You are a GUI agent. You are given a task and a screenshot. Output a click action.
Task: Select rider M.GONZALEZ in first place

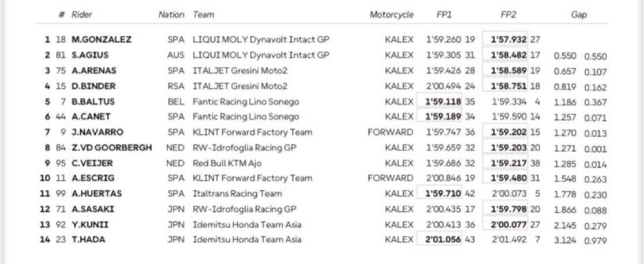tap(102, 40)
